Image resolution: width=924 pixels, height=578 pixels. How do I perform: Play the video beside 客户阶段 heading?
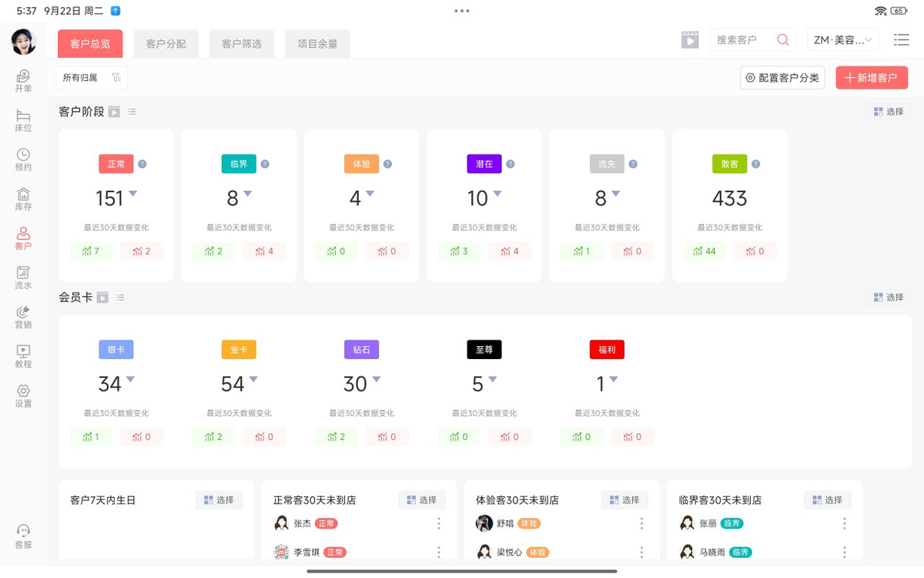(x=114, y=113)
